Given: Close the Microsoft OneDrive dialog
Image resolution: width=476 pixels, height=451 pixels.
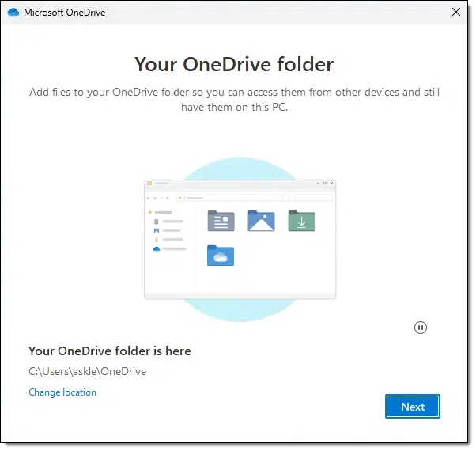Looking at the screenshot, I should point(456,12).
